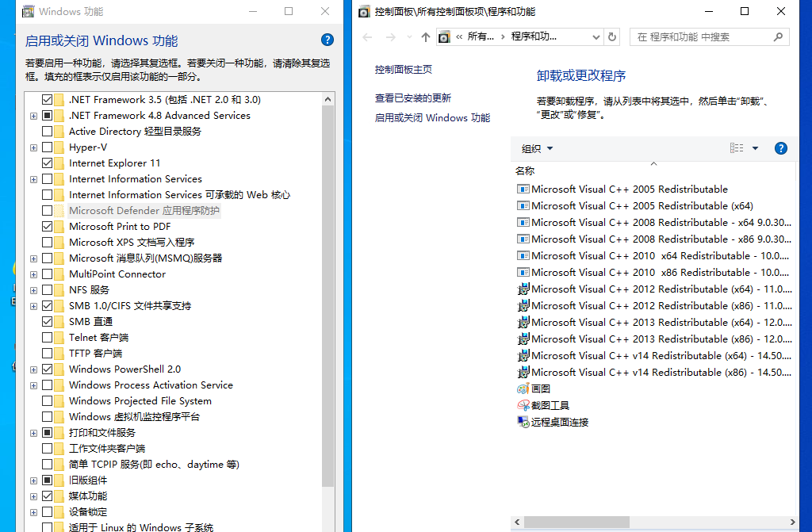Click the Refresh button beside address bar
This screenshot has width=812, height=532.
612,36
